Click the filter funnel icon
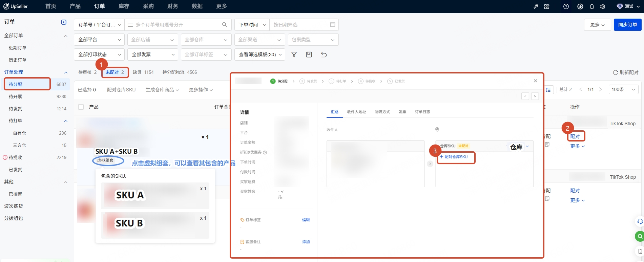The image size is (644, 262). pyautogui.click(x=294, y=54)
